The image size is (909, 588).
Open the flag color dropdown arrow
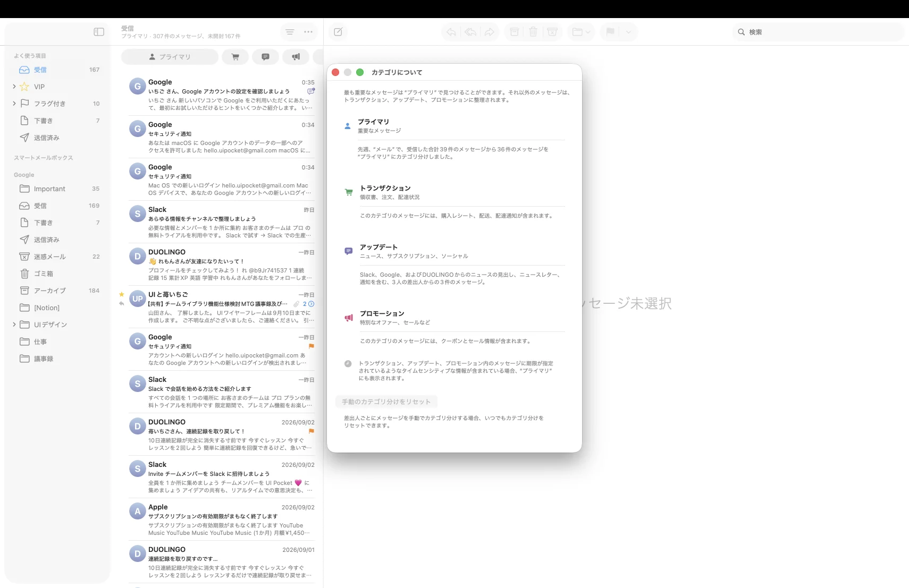point(628,32)
